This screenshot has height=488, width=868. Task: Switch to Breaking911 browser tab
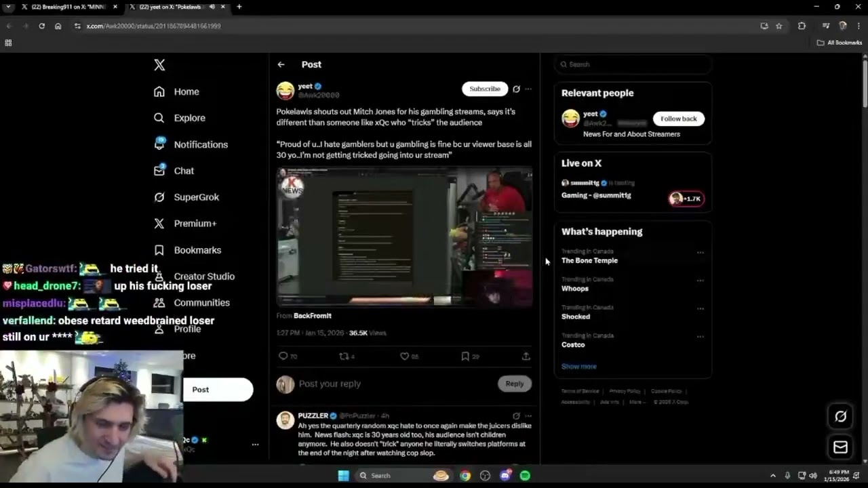coord(68,7)
